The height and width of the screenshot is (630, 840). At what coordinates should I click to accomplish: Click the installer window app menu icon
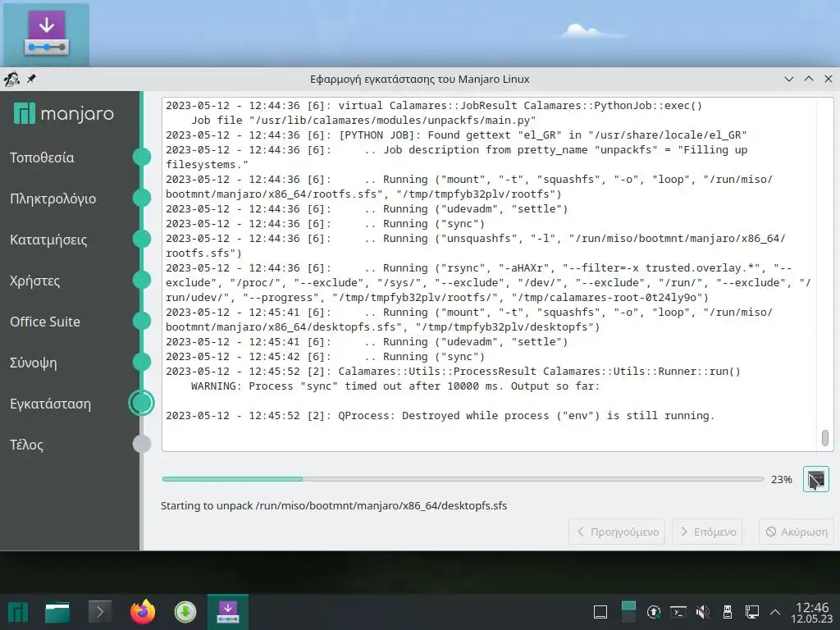[11, 79]
